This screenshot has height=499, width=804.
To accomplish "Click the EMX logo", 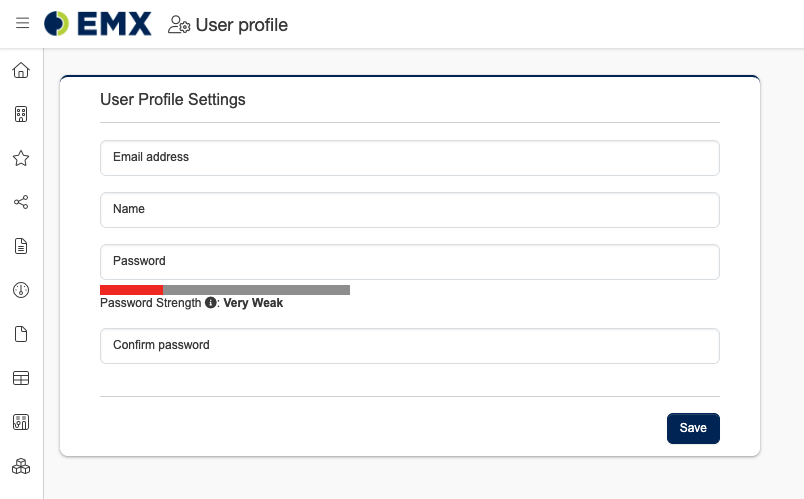I will click(97, 24).
